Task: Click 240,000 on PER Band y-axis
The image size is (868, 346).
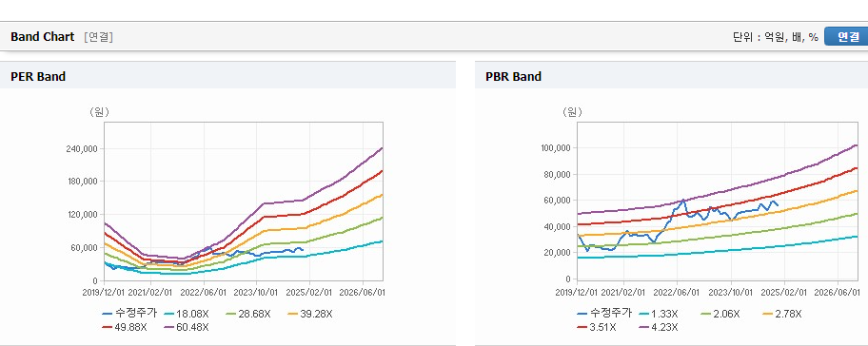Action: click(82, 148)
